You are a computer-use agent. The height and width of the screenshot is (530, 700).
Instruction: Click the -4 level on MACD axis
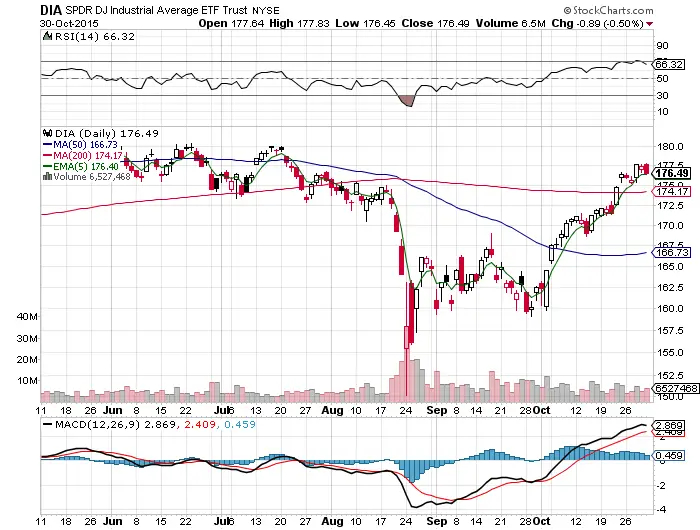(x=662, y=509)
